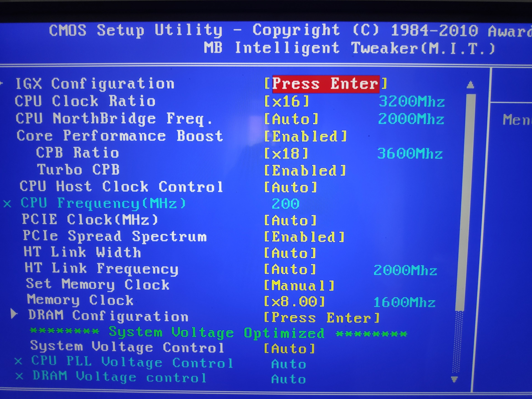Viewport: 532px width, 399px height.
Task: Click the X marker beside DRAM Voltage control
Action: (x=19, y=376)
